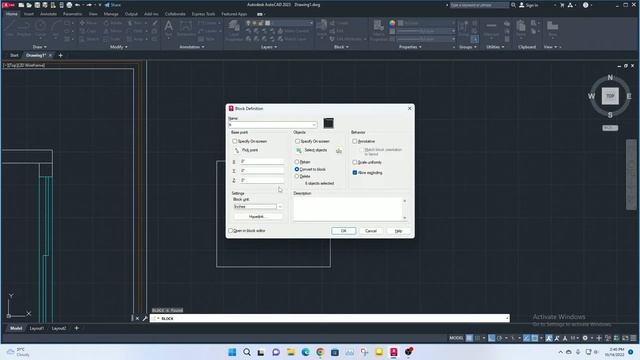This screenshot has height=360, width=640.
Task: Click the Redo arrow in the quick access toolbar
Action: (89, 5)
